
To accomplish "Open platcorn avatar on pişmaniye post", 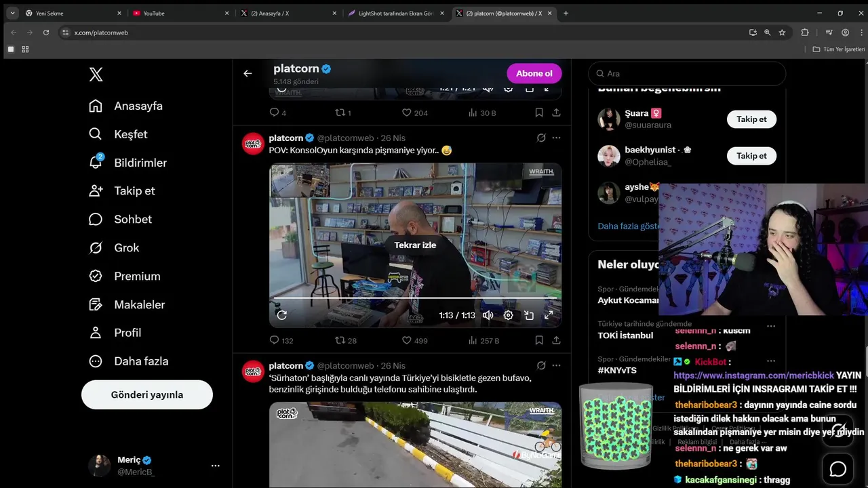I will (253, 144).
